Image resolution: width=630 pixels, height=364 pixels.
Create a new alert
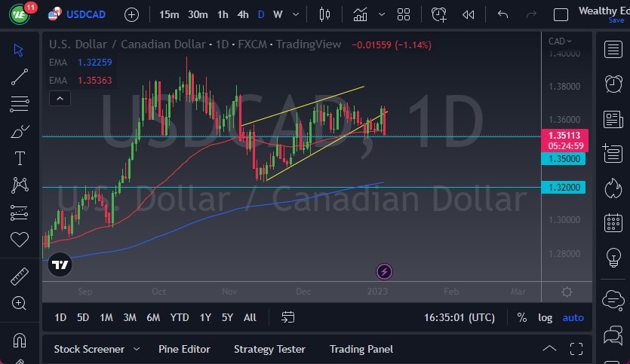(x=439, y=15)
